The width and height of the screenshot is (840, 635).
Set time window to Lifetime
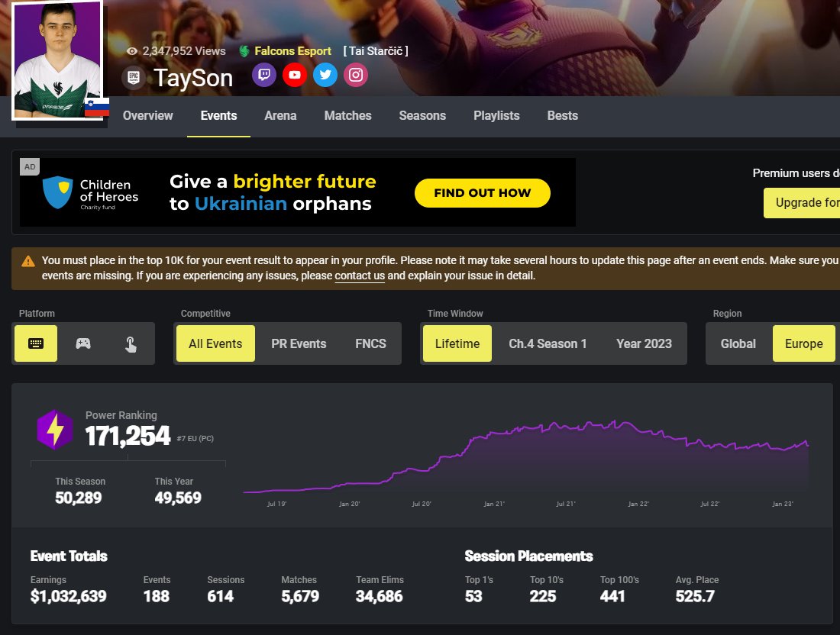tap(457, 343)
